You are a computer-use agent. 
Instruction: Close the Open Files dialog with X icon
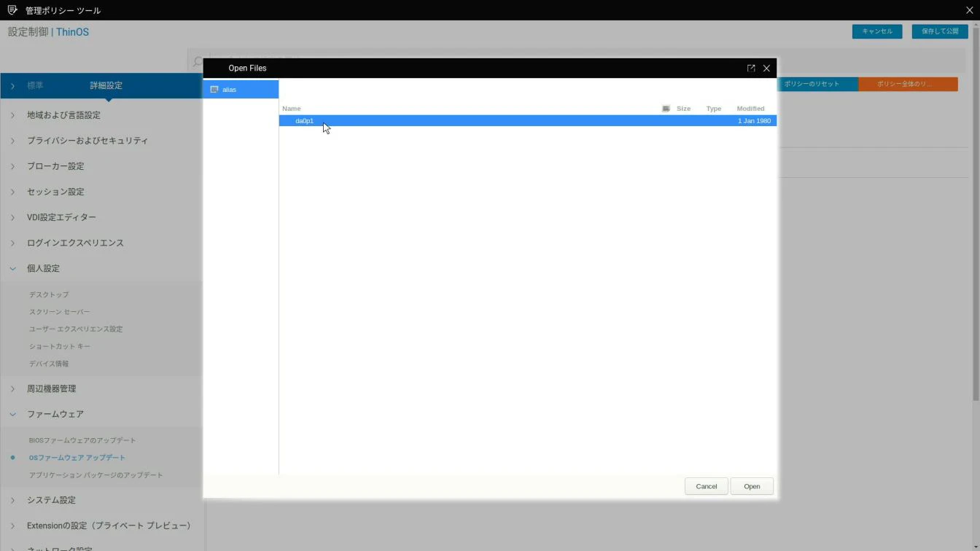766,68
